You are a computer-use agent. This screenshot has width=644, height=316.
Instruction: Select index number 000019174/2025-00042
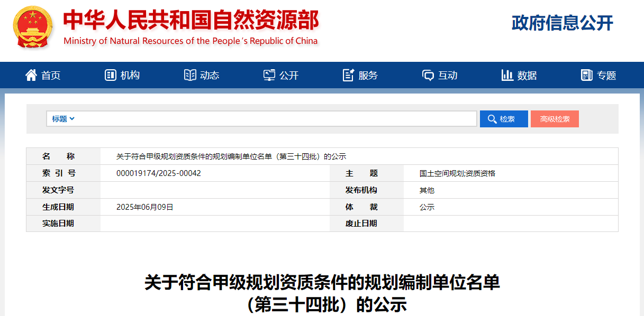coord(159,173)
